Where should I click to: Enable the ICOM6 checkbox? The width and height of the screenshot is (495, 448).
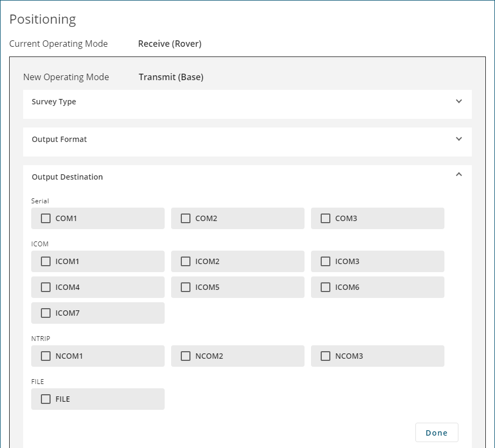tap(326, 287)
